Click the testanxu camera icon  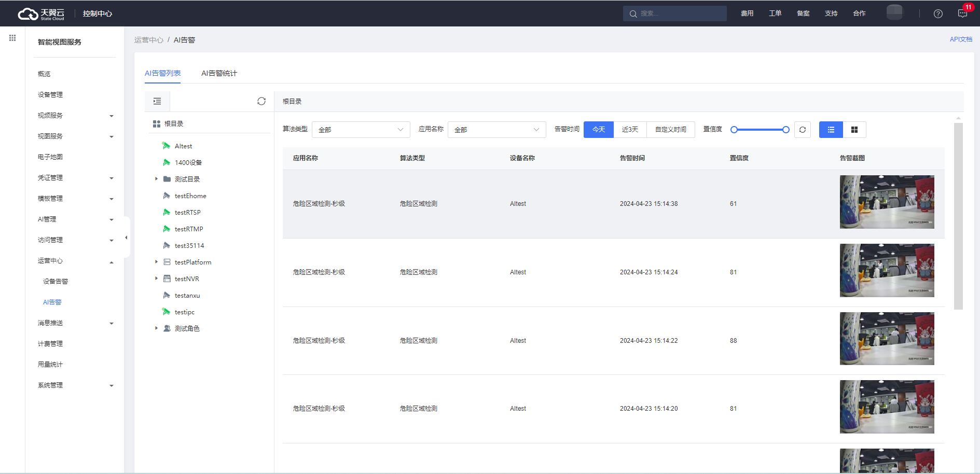[x=167, y=295]
